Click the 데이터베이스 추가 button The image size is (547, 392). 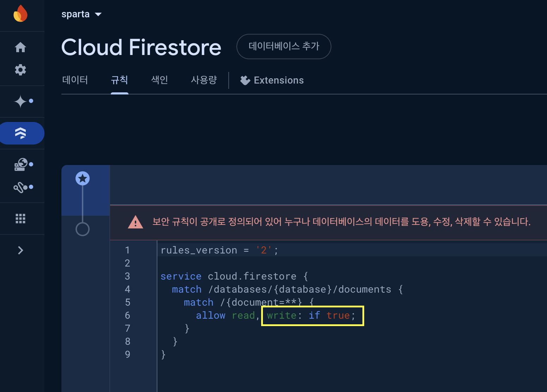click(284, 46)
